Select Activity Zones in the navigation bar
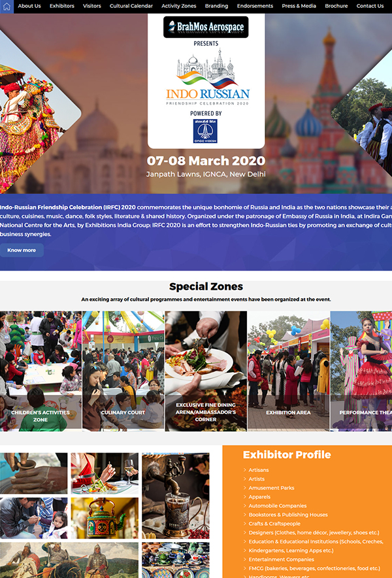Viewport: 392px width, 578px height. coord(178,6)
